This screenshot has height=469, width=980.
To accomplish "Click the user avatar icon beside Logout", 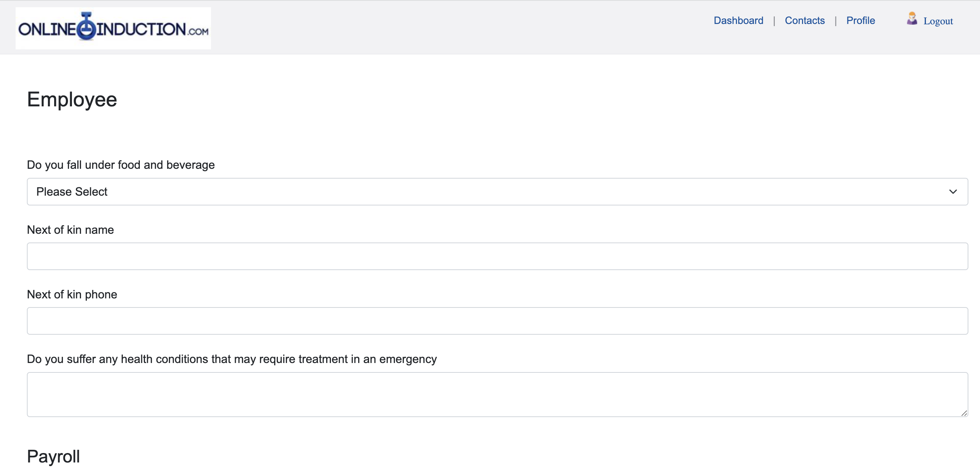I will pos(911,19).
